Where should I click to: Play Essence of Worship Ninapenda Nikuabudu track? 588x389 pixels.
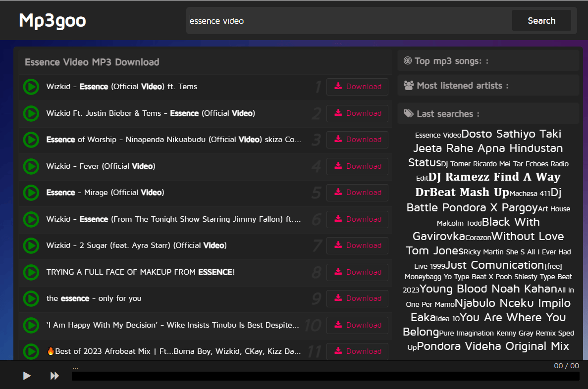(31, 140)
